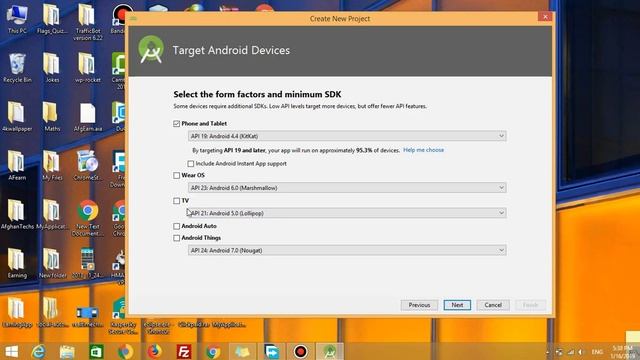Open Bandicam recorder taskbar icon

pos(300,351)
